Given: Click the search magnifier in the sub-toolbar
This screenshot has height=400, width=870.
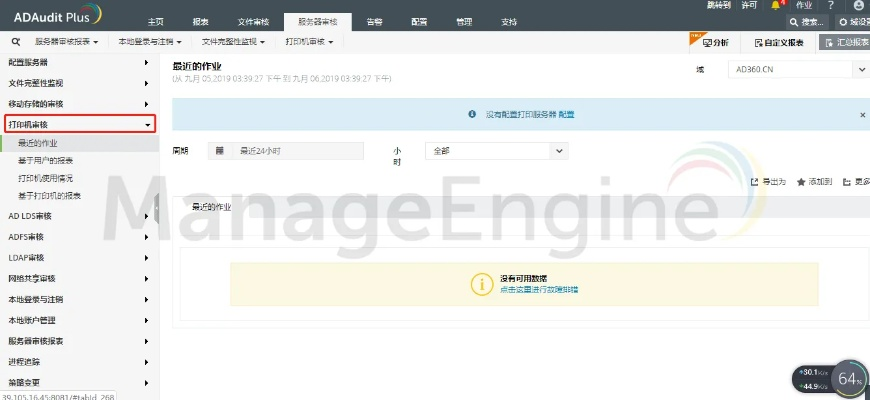Looking at the screenshot, I should click(16, 42).
